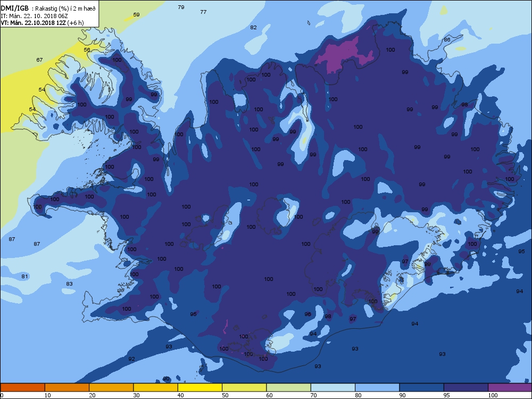The height and width of the screenshot is (399, 532).
Task: Click the offshore value 82
Action: pyautogui.click(x=253, y=28)
